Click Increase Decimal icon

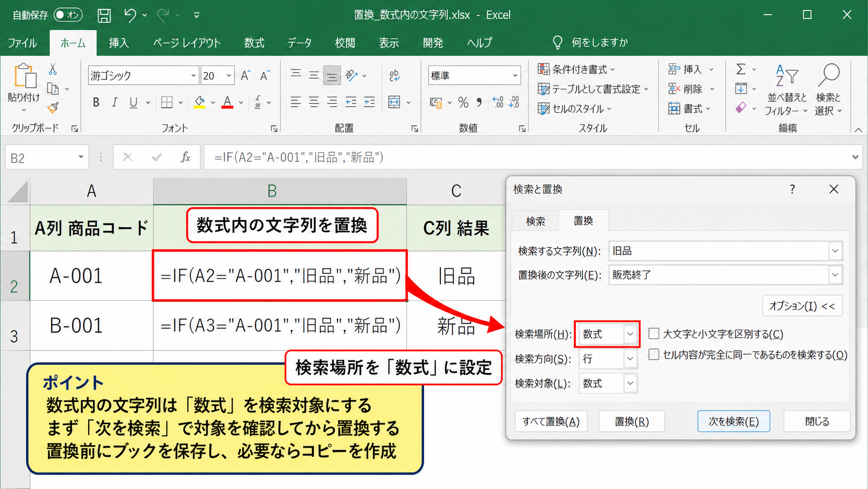click(x=497, y=102)
